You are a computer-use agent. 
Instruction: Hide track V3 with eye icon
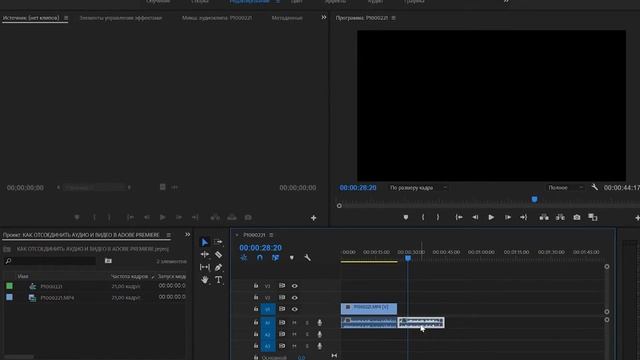tap(294, 286)
